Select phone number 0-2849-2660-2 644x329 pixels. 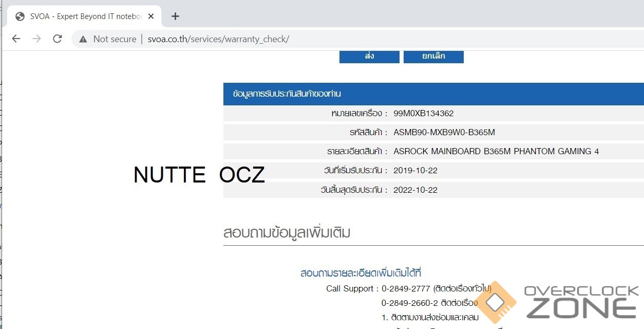click(410, 303)
